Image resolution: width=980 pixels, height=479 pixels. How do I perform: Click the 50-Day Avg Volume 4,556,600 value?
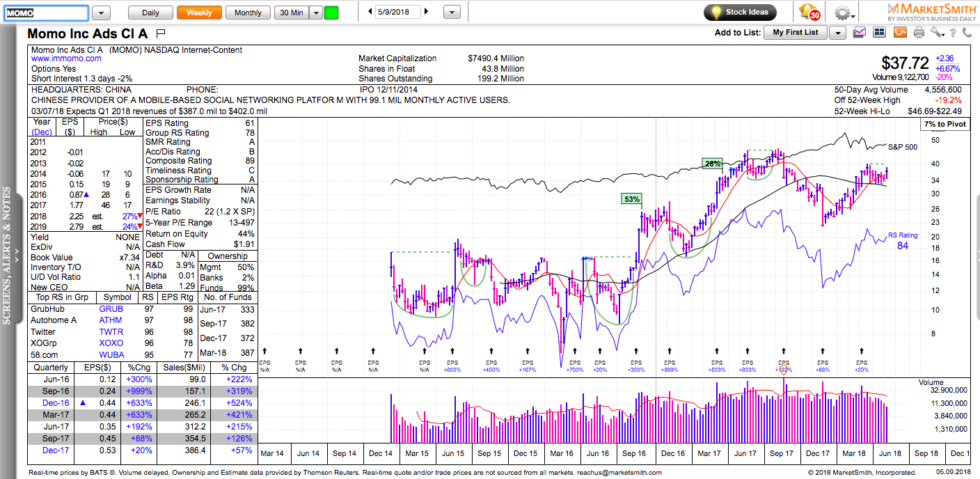pyautogui.click(x=943, y=90)
